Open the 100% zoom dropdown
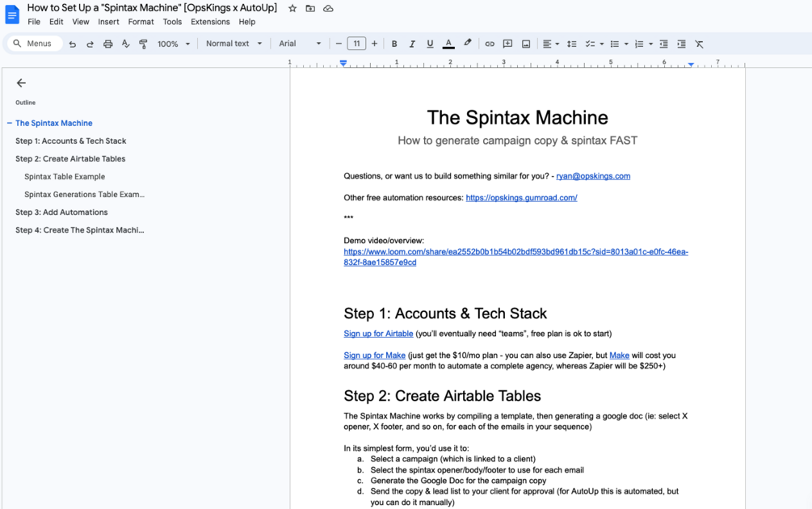Viewport: 812px width, 509px height. click(174, 44)
